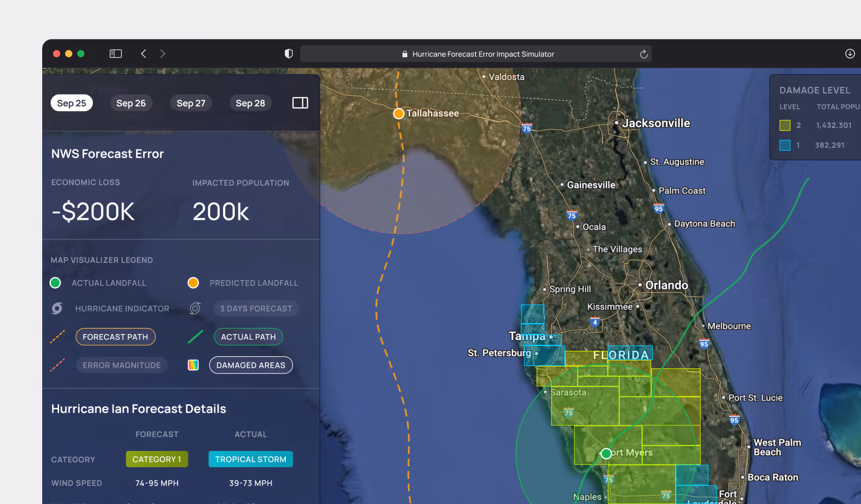Click the Gainesville label on the map
Screen dimensions: 861x504
pos(591,185)
